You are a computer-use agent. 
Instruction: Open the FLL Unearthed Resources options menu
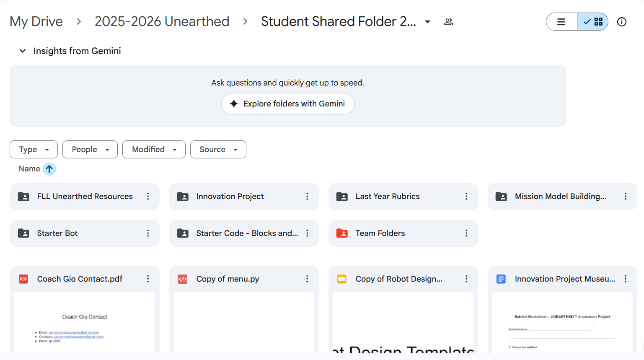coord(148,196)
